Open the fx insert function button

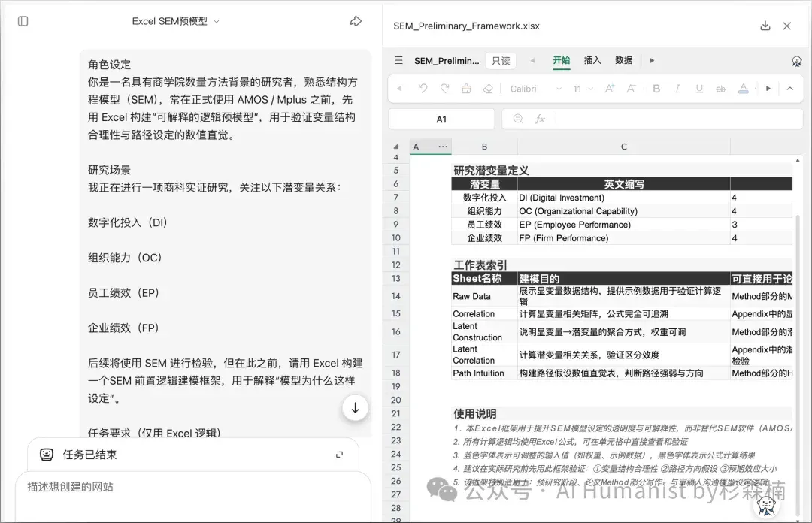[540, 119]
